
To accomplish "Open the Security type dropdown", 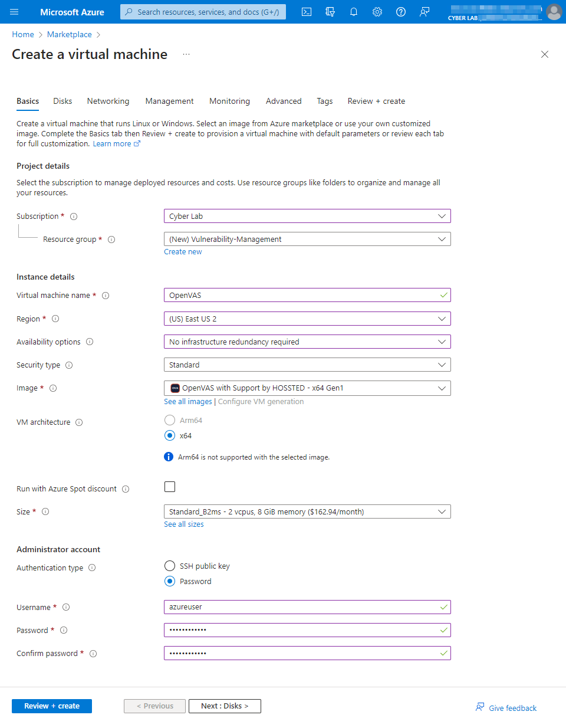I will (307, 365).
